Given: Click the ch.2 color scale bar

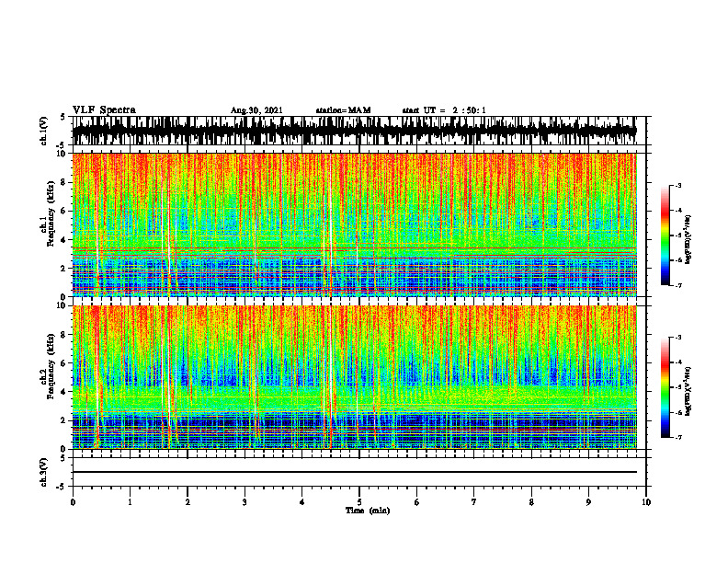Looking at the screenshot, I should [x=665, y=387].
